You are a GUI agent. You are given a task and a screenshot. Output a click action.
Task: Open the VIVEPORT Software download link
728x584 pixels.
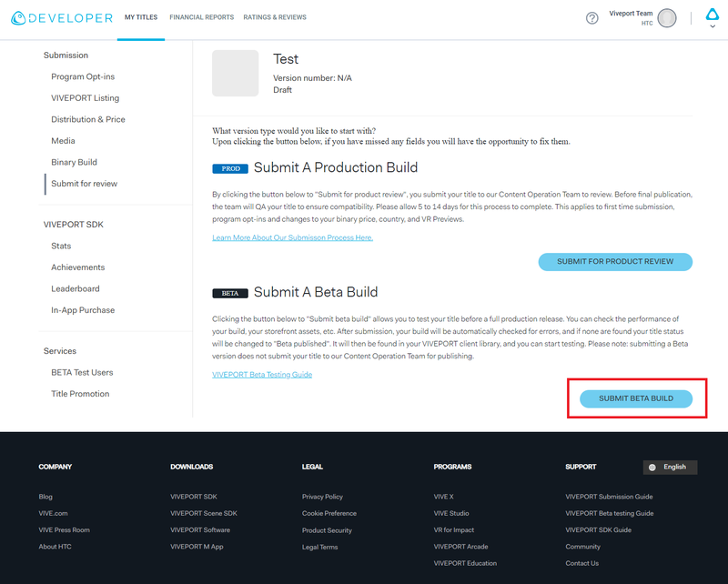click(200, 530)
